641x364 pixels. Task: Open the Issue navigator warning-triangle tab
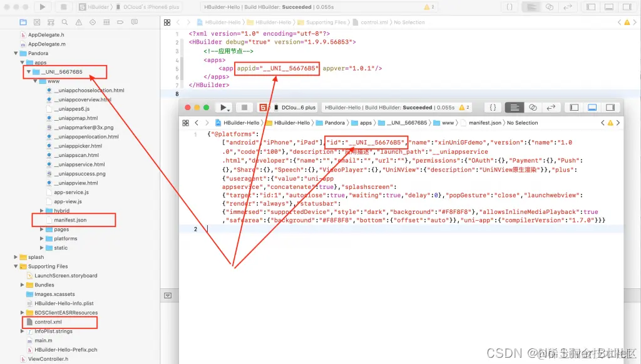[x=78, y=22]
